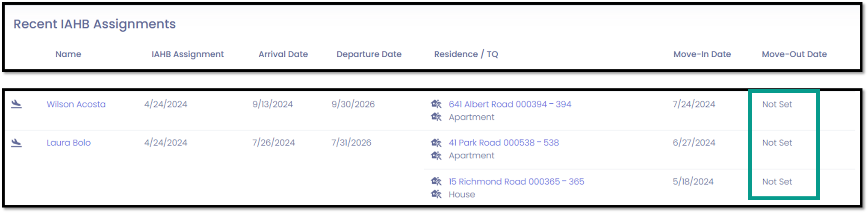Click the house icon next to 15 Richmond Road

click(436, 181)
